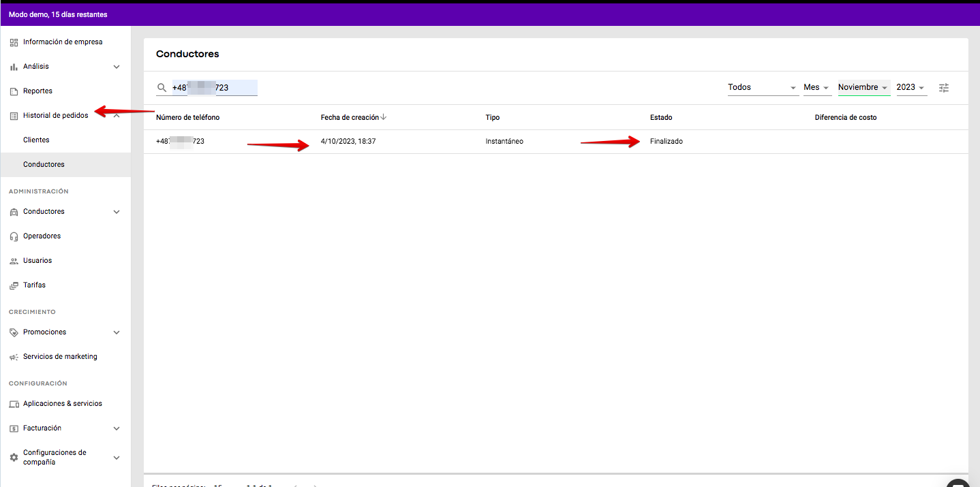Go to Clientes under Historial de pedidos
This screenshot has height=487, width=980.
tap(36, 140)
